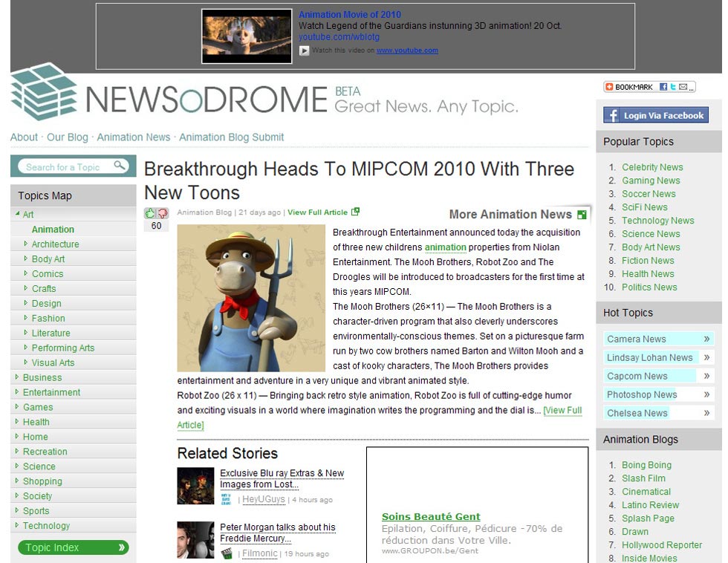728x563 pixels.
Task: Click the Newsodrome stacked boxes logo
Action: click(43, 92)
